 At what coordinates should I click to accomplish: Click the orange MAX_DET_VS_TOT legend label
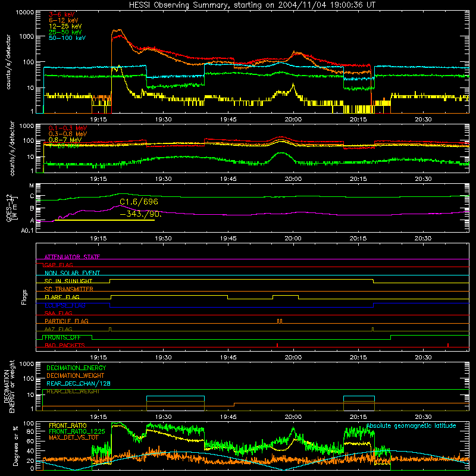click(x=74, y=437)
